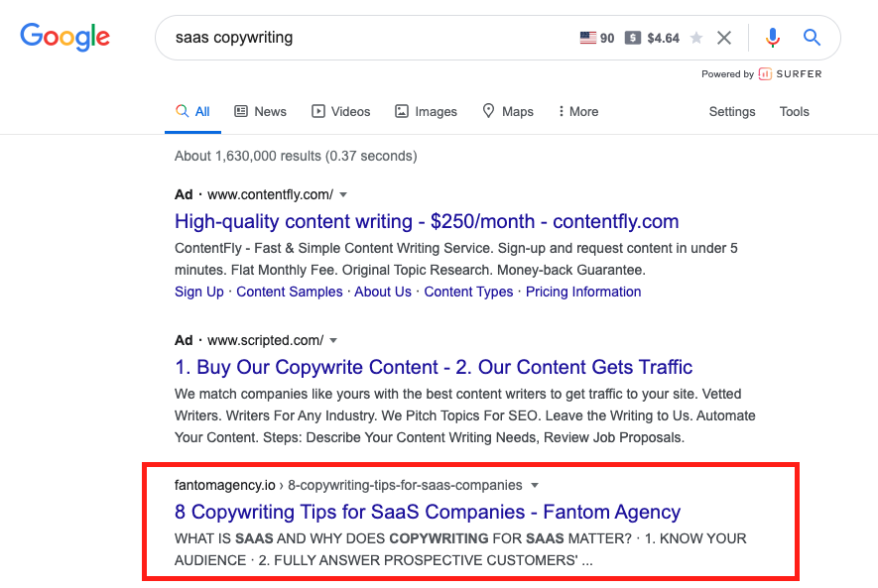Open 8 Copywriting Tips for SaaS Companies result
878x588 pixels.
click(x=428, y=512)
